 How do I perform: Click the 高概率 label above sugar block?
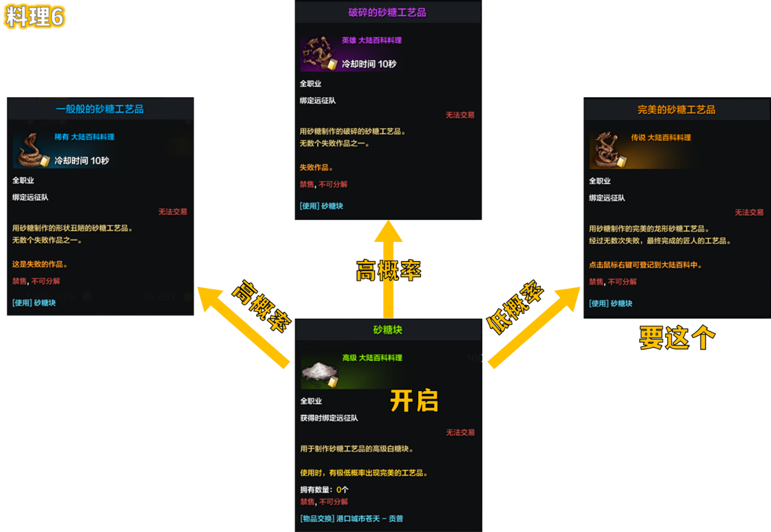point(389,271)
